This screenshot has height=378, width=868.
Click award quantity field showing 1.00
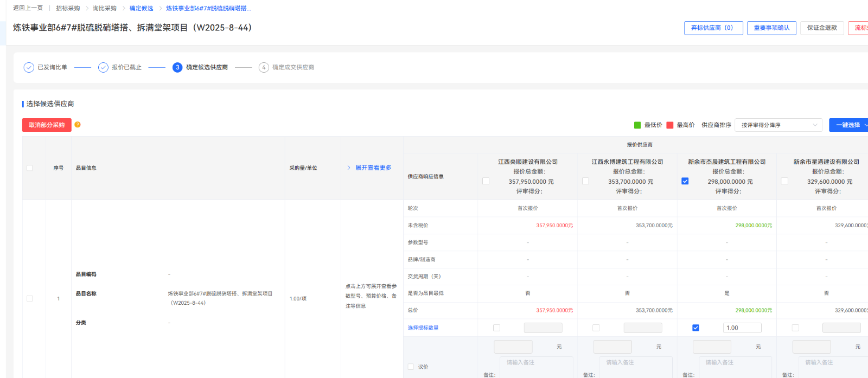tap(742, 328)
